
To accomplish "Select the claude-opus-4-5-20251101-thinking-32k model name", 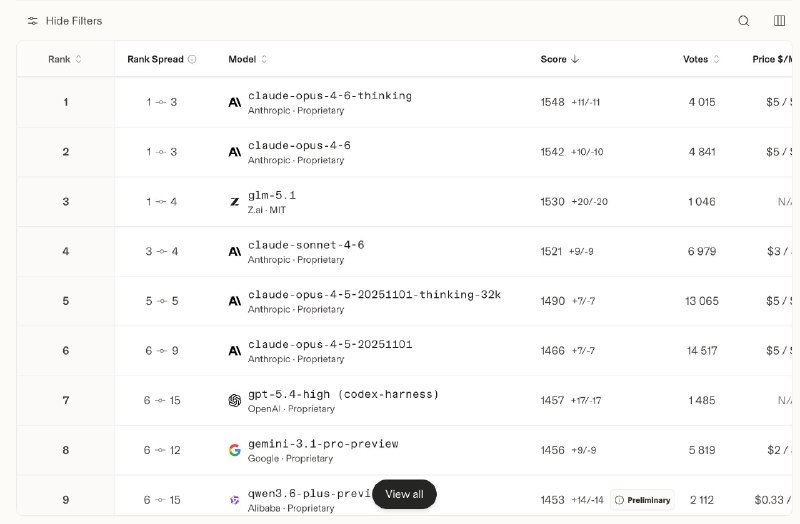I will pyautogui.click(x=374, y=295).
